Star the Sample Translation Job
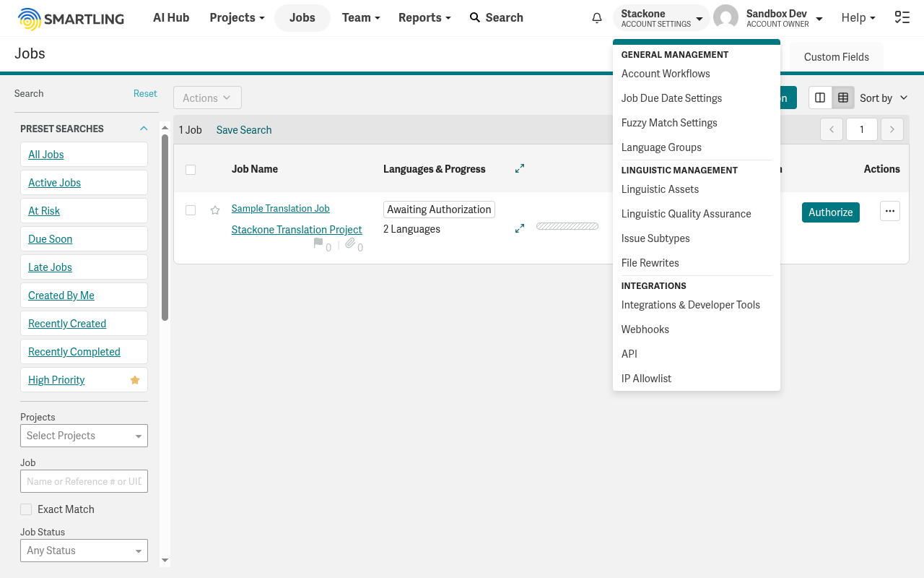This screenshot has height=578, width=924. [215, 210]
